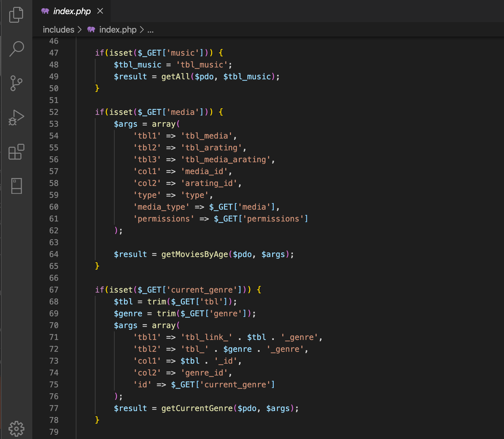Open the Explorer view
This screenshot has height=439, width=504.
[x=16, y=14]
